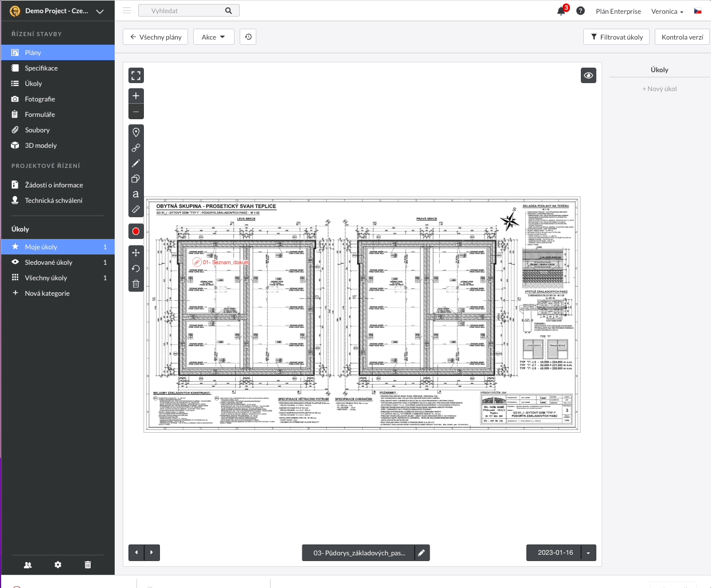Expand the Akce dropdown
The width and height of the screenshot is (711, 588).
coord(213,37)
